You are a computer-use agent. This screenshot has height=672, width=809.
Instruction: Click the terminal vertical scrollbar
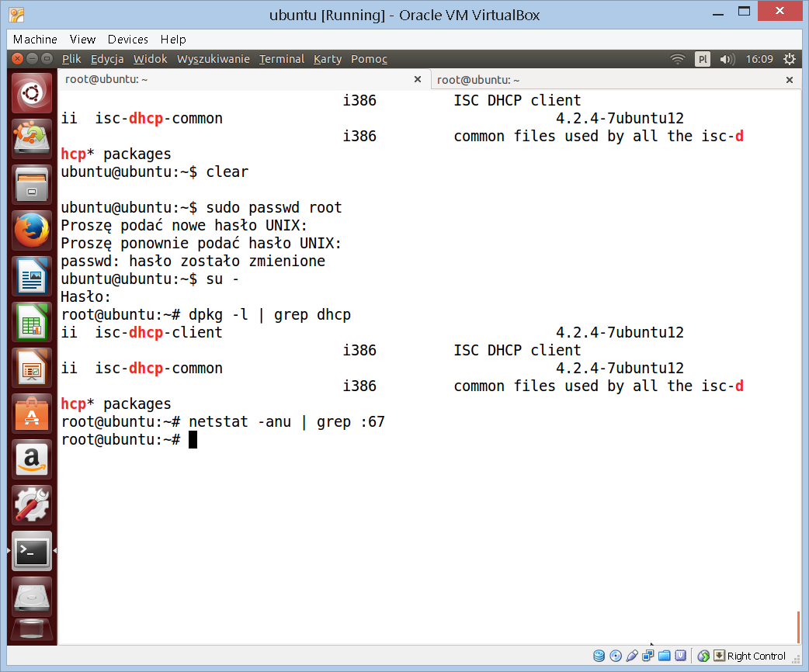(798, 627)
